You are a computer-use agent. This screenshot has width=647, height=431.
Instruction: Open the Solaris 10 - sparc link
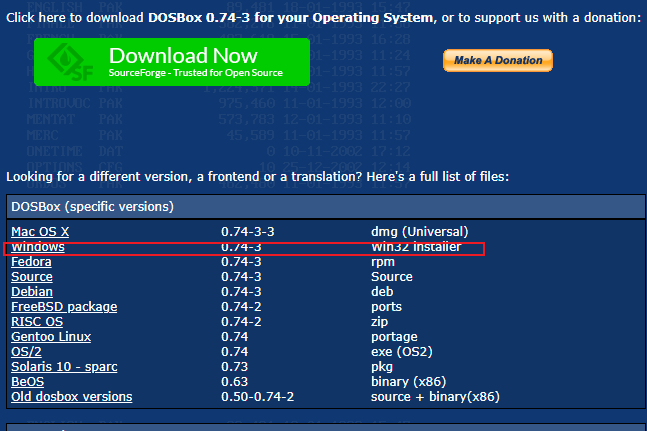point(64,366)
